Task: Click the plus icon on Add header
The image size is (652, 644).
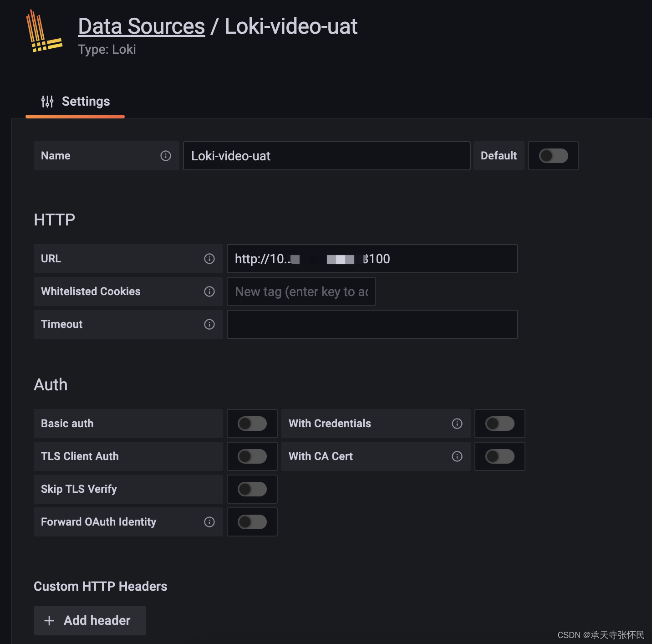Action: [49, 620]
